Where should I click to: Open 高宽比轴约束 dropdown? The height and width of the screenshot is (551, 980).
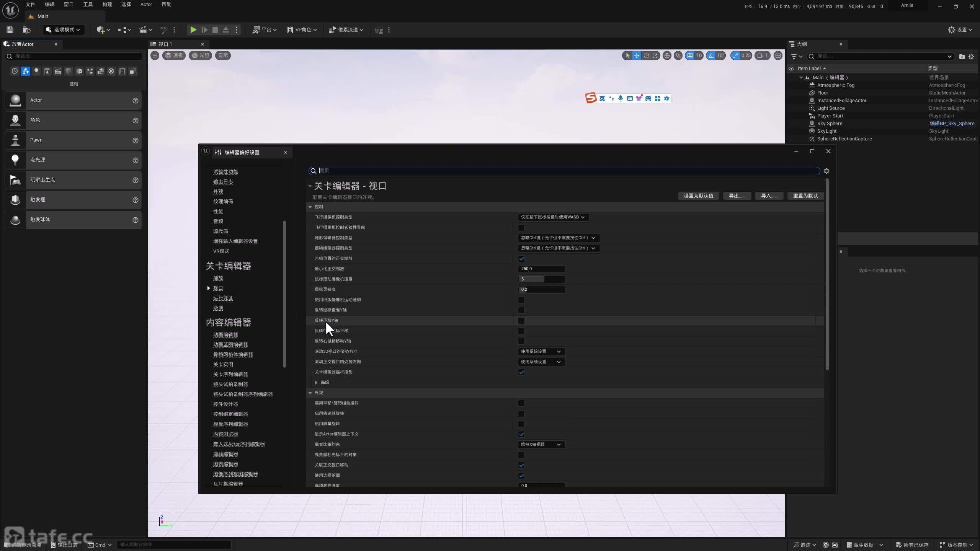tap(541, 444)
